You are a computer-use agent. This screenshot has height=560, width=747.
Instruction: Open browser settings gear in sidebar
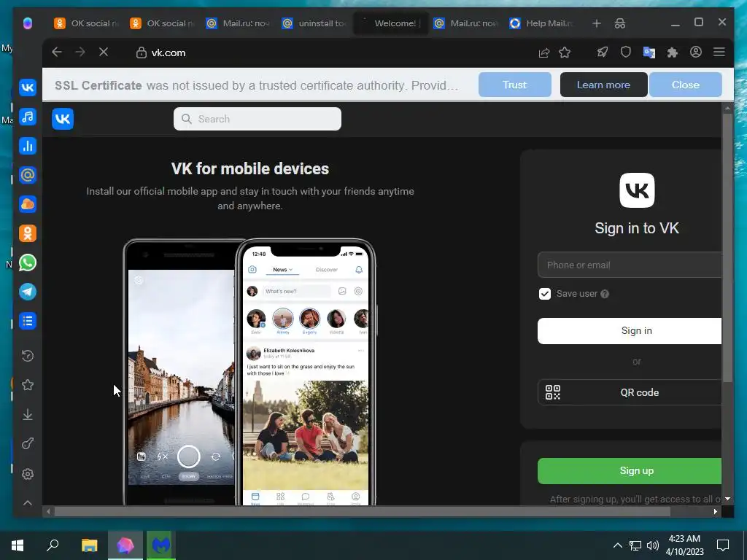click(x=28, y=474)
